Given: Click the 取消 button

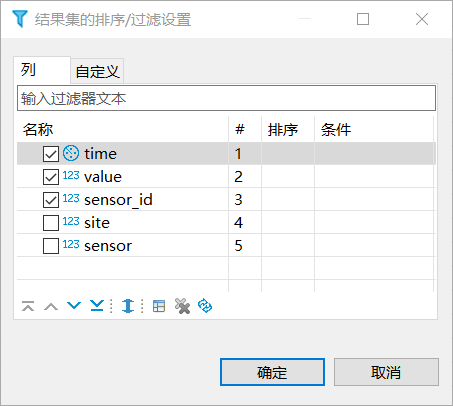Looking at the screenshot, I should tap(386, 372).
